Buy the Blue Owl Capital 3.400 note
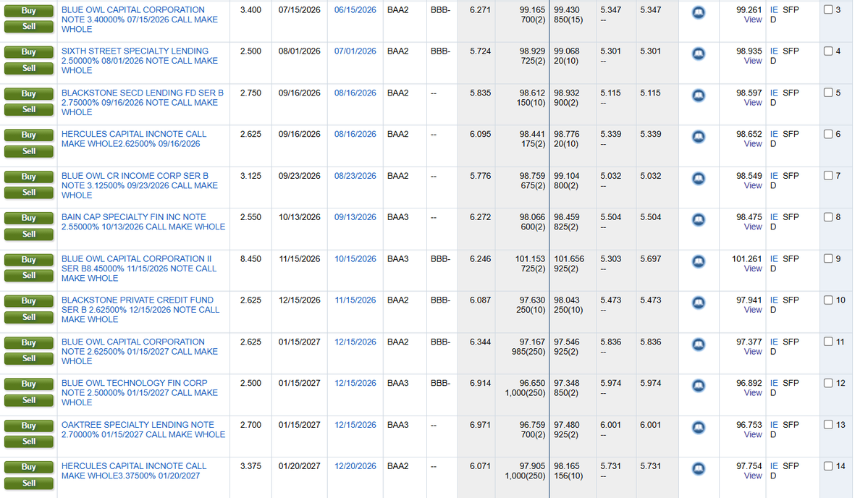This screenshot has height=498, width=868. [29, 11]
